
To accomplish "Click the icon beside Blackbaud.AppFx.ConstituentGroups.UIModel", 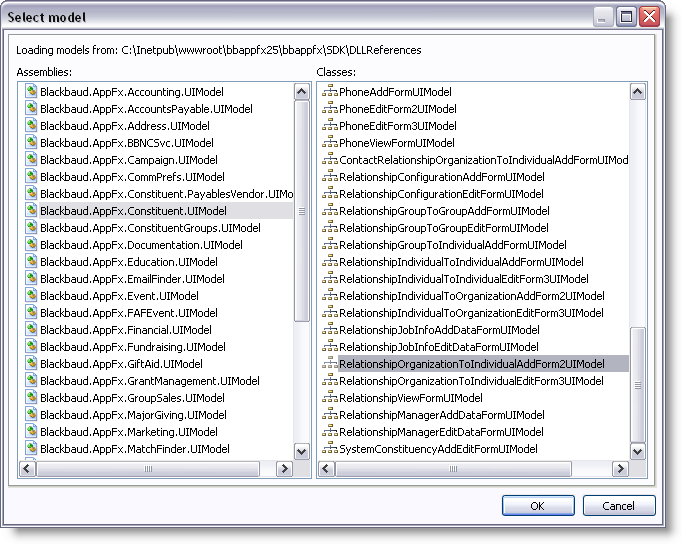I will tap(31, 227).
